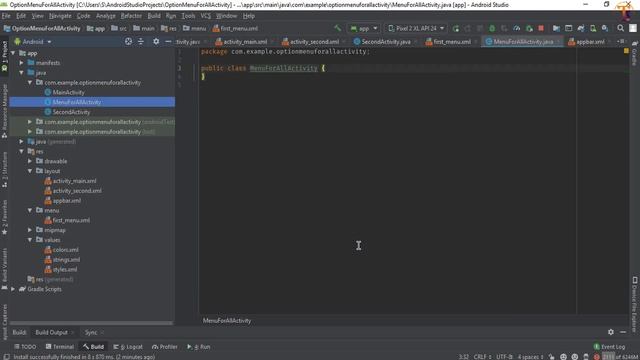Click the OptionMenuForAllActivity breadcrumb

(x=42, y=28)
